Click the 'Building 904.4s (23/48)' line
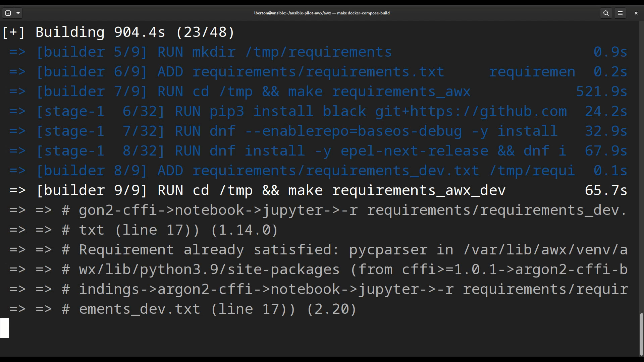 pyautogui.click(x=118, y=32)
